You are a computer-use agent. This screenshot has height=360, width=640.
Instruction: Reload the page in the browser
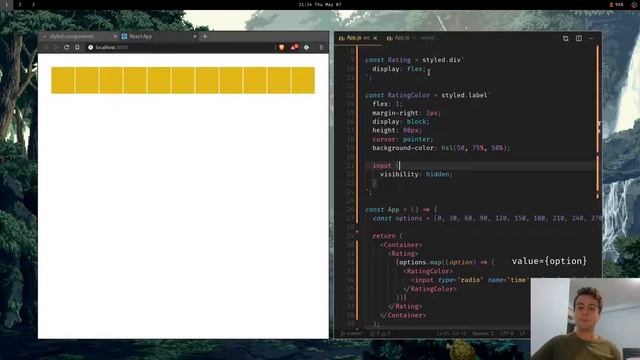66,47
